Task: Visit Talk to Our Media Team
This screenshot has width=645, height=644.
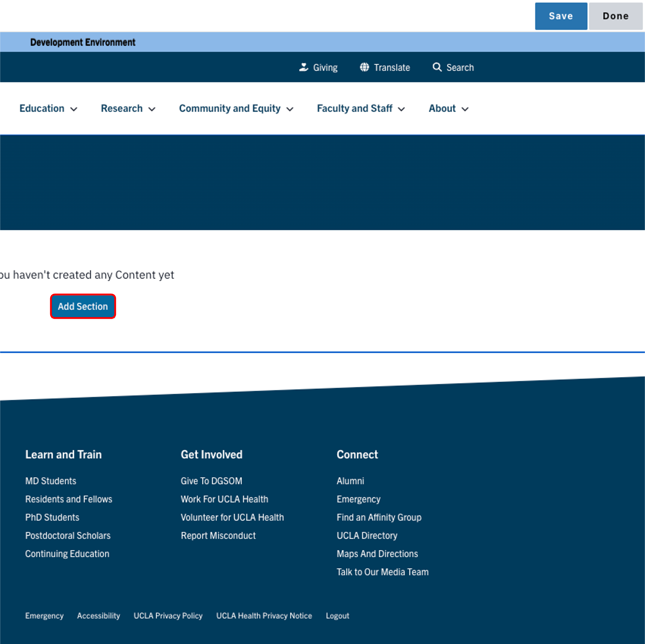Action: [382, 572]
